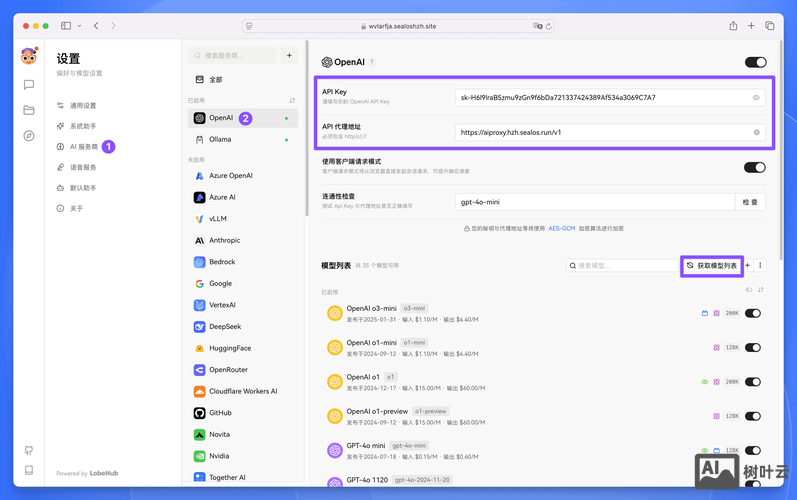Click the Safari share icon

coord(733,26)
